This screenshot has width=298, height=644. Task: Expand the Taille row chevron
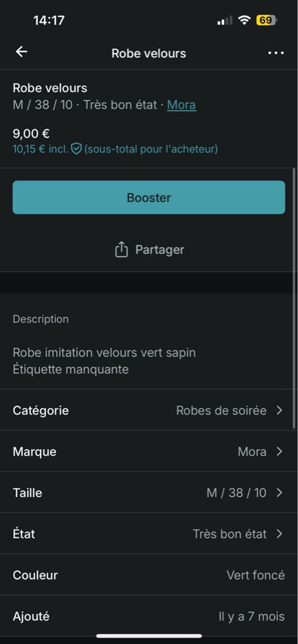click(279, 493)
